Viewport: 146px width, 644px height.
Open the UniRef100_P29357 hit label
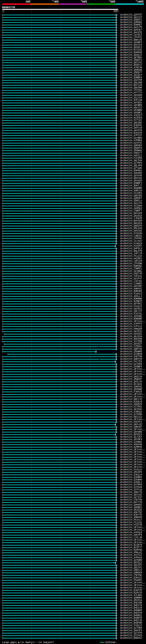[131, 246]
